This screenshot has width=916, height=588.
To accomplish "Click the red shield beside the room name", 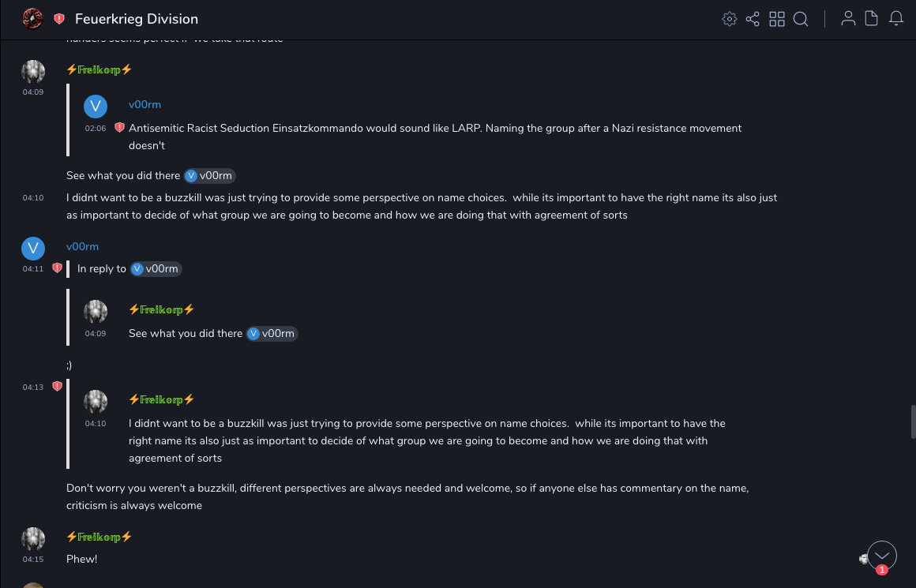I will coord(59,19).
